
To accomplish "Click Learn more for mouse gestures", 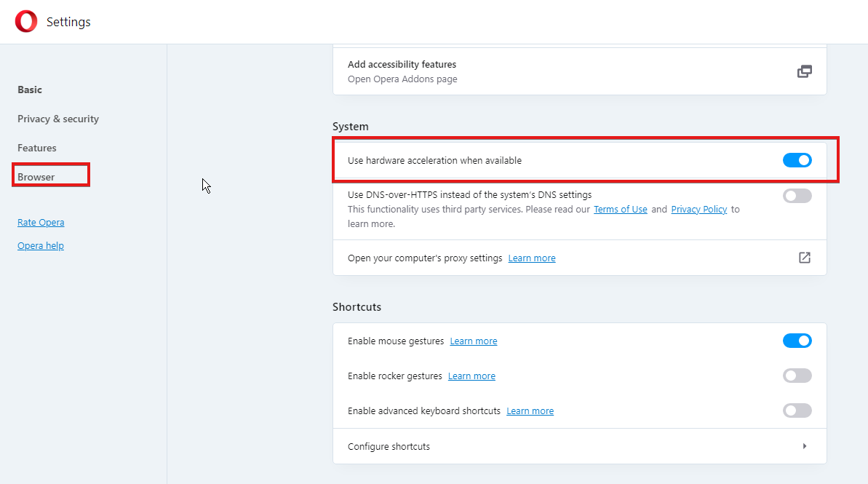I will [x=474, y=341].
